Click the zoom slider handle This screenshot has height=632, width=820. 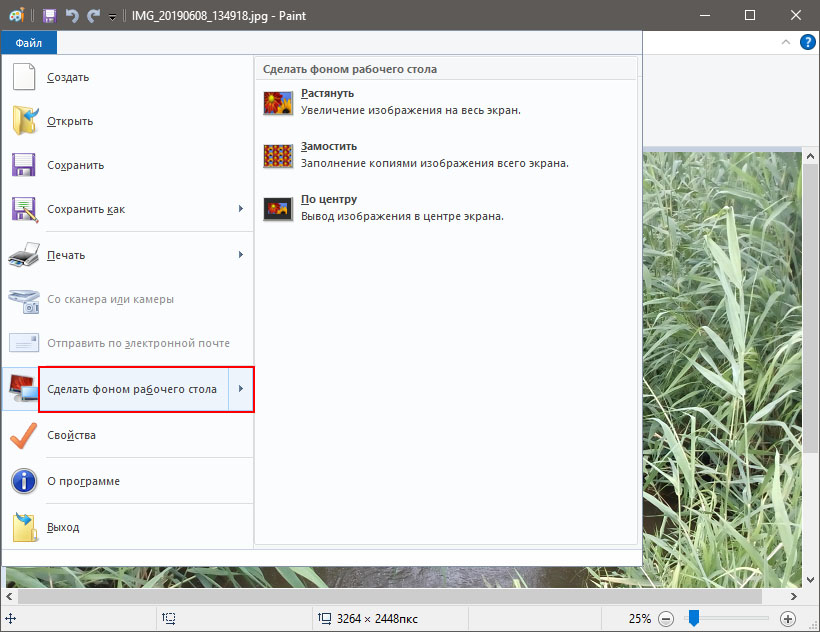click(x=693, y=618)
